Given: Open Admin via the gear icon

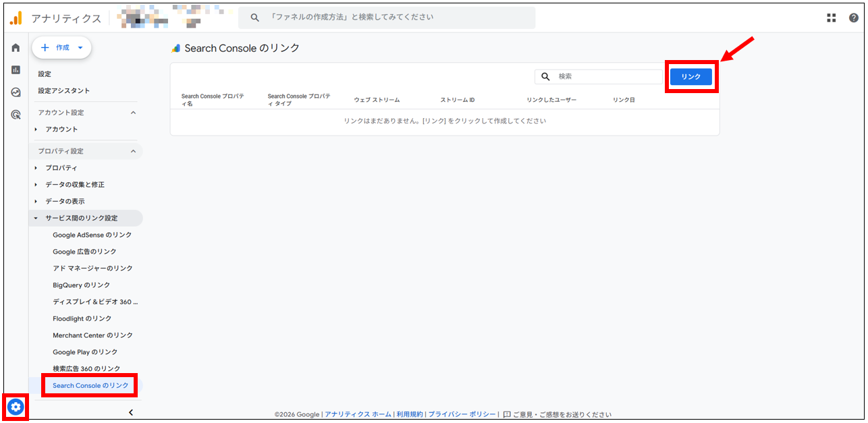Looking at the screenshot, I should tap(15, 407).
